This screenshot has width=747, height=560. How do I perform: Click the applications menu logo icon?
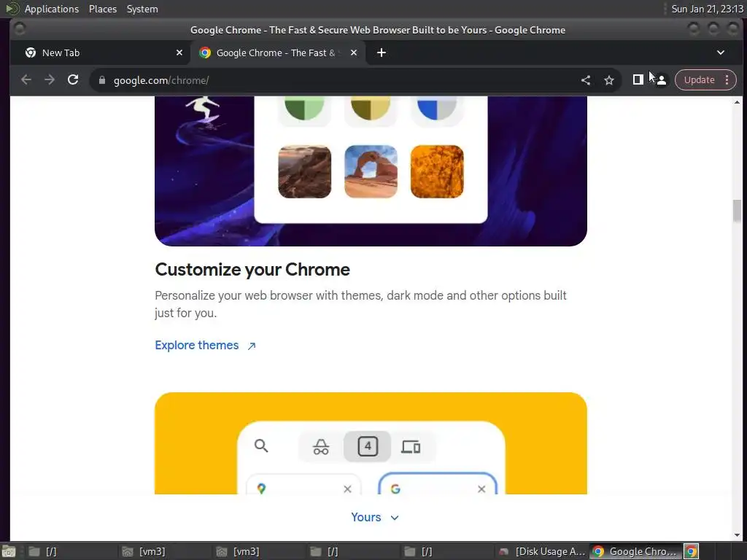pyautogui.click(x=12, y=9)
